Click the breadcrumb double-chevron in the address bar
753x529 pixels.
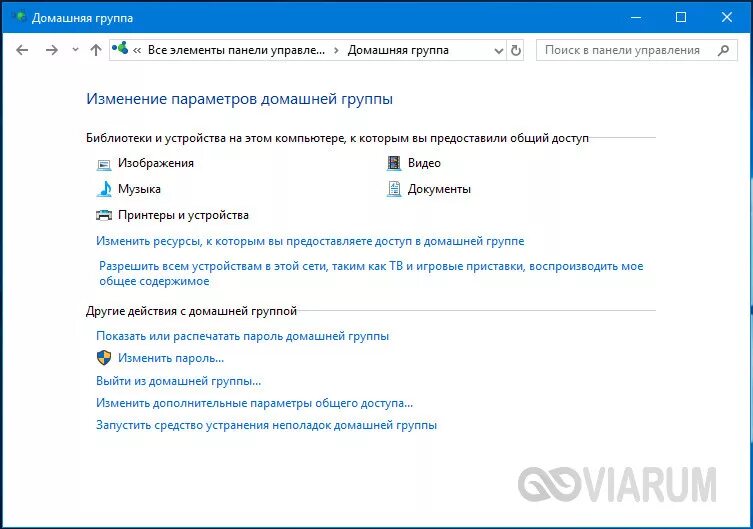click(x=137, y=50)
